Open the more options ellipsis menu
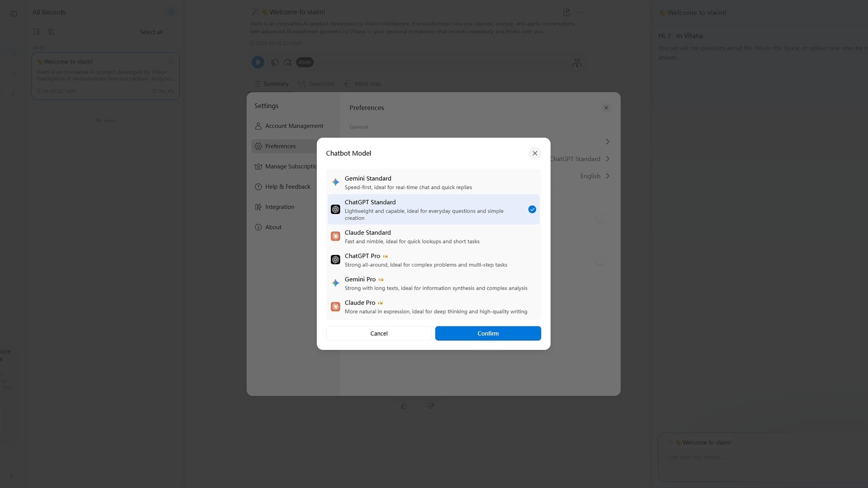The height and width of the screenshot is (488, 868). point(581,12)
